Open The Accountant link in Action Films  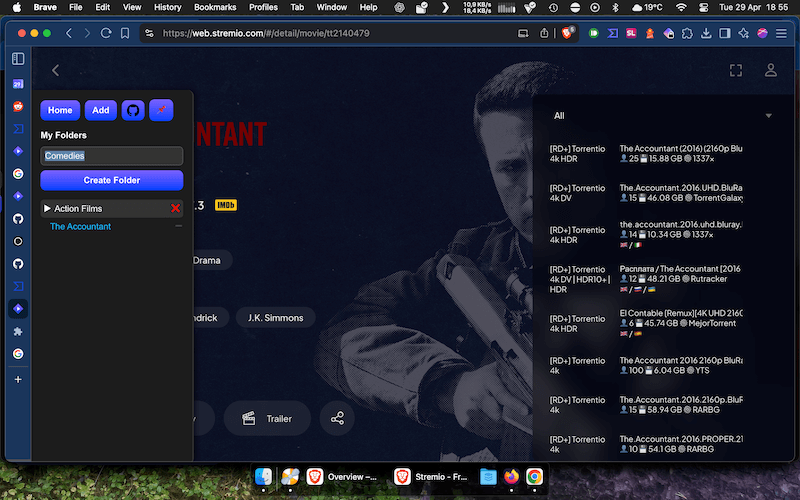click(80, 227)
